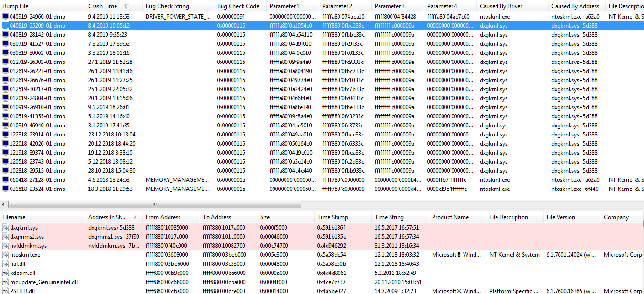This screenshot has height=294, width=644.
Task: Click bug check code 0x0000009f
Action: (231, 17)
